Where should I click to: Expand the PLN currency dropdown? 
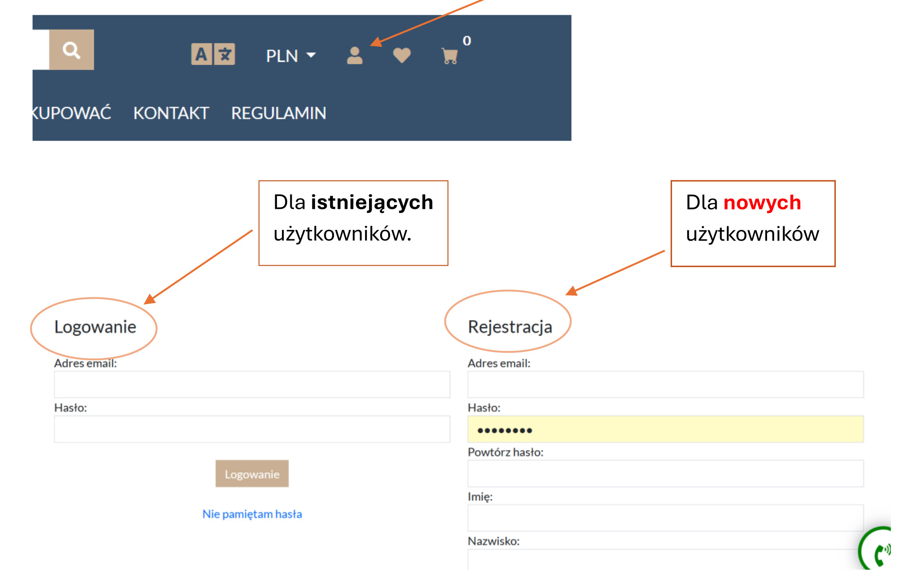(x=291, y=56)
